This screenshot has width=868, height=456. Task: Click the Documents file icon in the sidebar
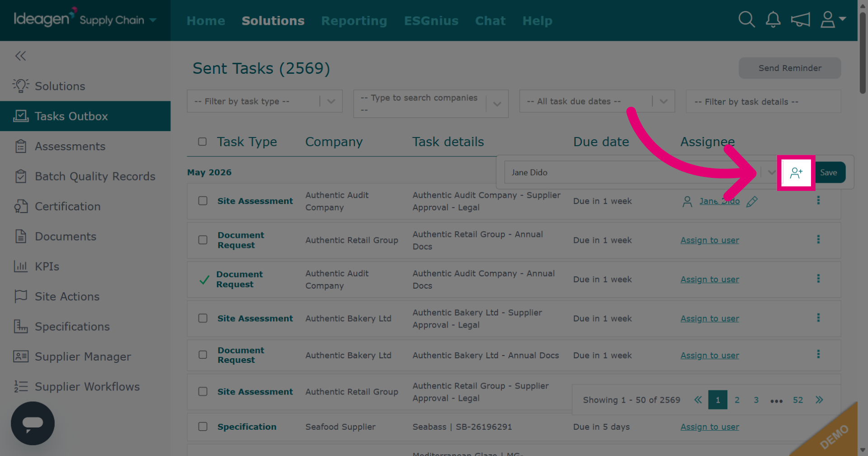pyautogui.click(x=21, y=236)
